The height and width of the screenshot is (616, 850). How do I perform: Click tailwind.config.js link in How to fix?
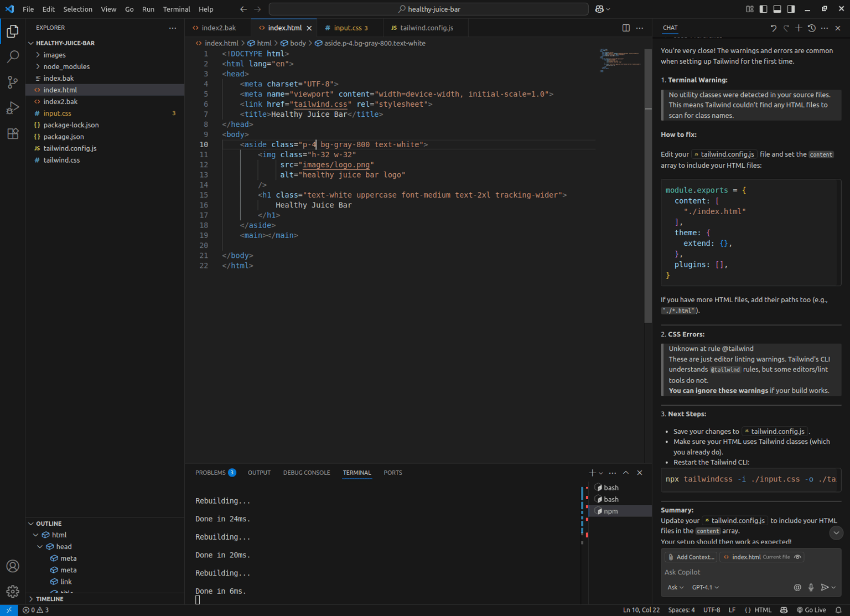tap(724, 154)
